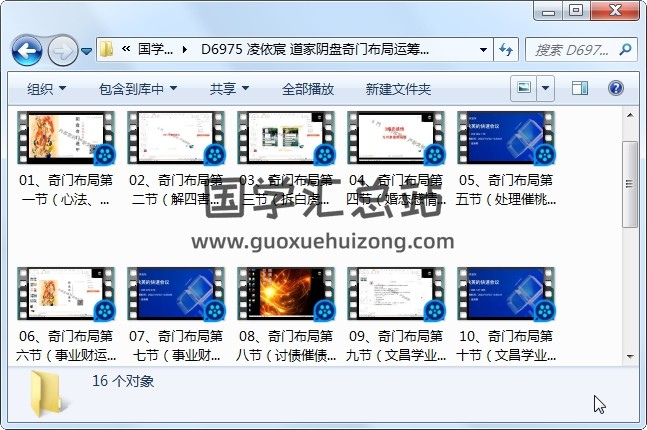Open the 包含到库中 menu
Viewport: 647px width, 430px height.
[138, 89]
